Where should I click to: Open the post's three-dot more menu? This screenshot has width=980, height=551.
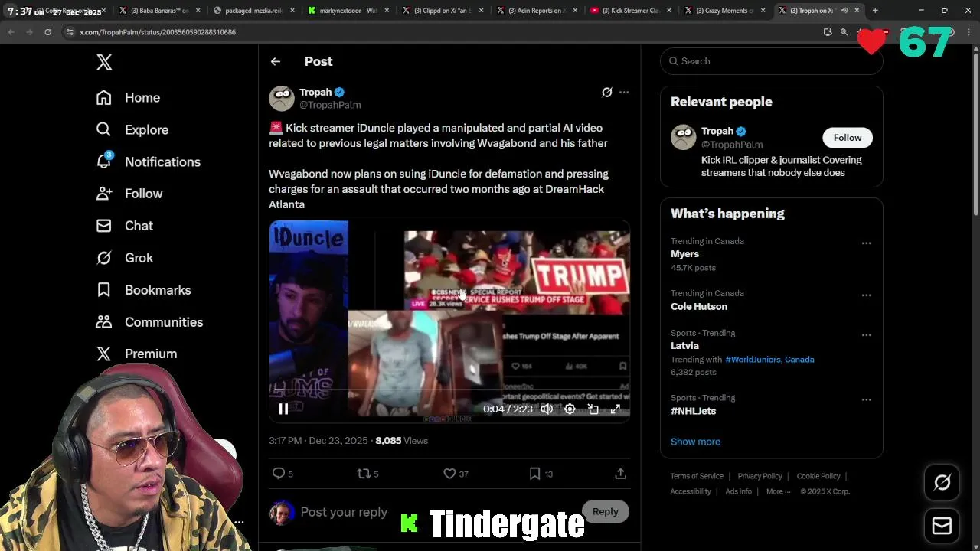[624, 93]
